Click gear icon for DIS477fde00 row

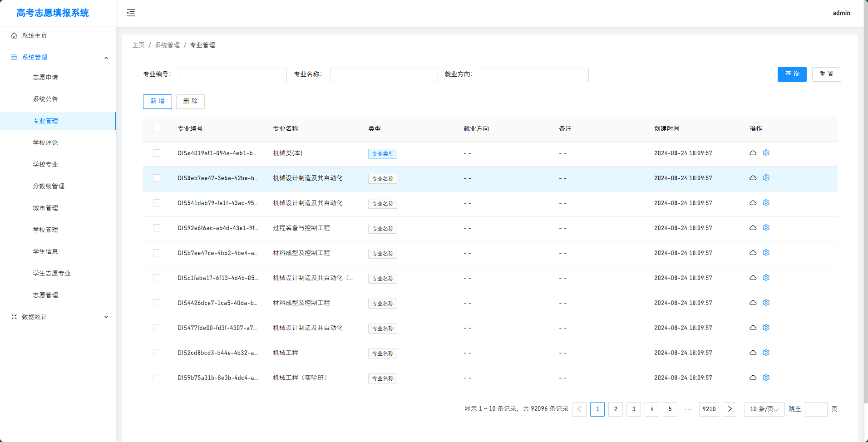coord(766,328)
